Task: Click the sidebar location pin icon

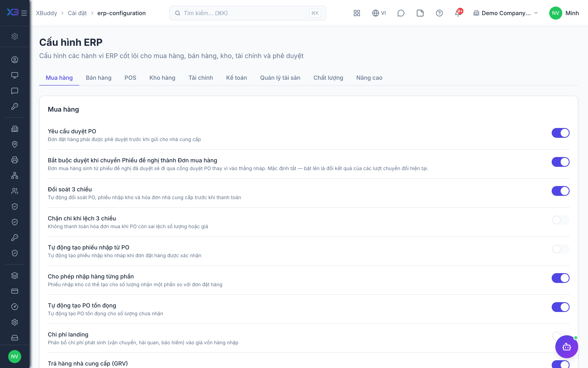Action: [14, 144]
